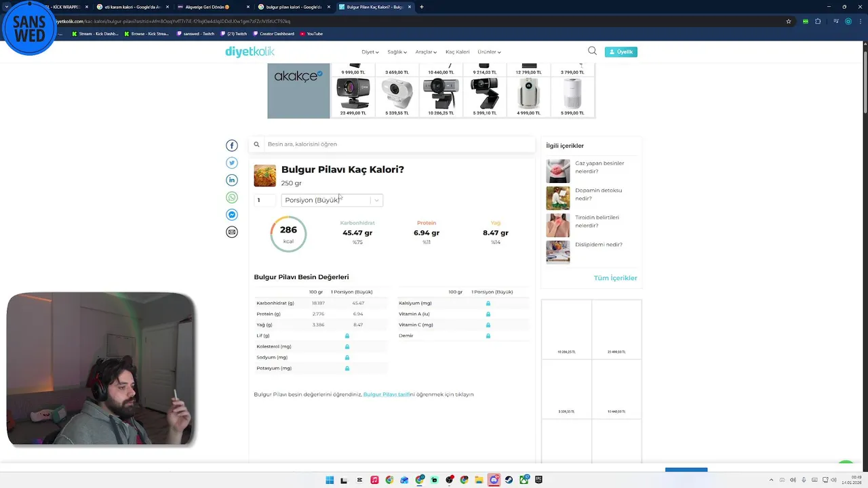
Task: Click akakçe ad product priced 5 339,55 TL
Action: pos(397,97)
